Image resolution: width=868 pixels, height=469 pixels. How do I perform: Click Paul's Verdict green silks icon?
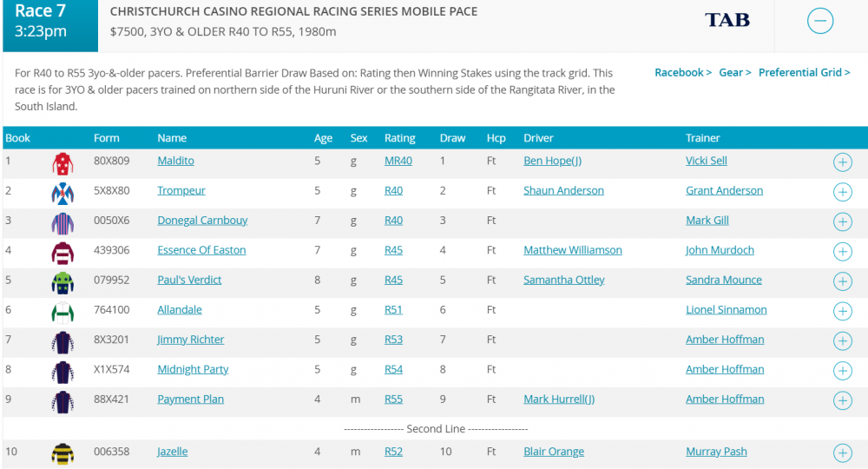pyautogui.click(x=62, y=281)
